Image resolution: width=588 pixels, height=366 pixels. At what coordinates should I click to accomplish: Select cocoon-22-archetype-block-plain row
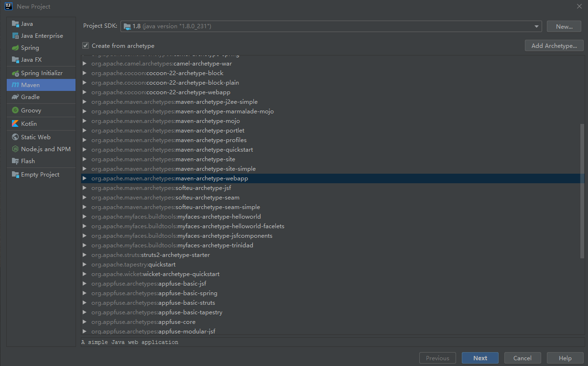(332, 83)
